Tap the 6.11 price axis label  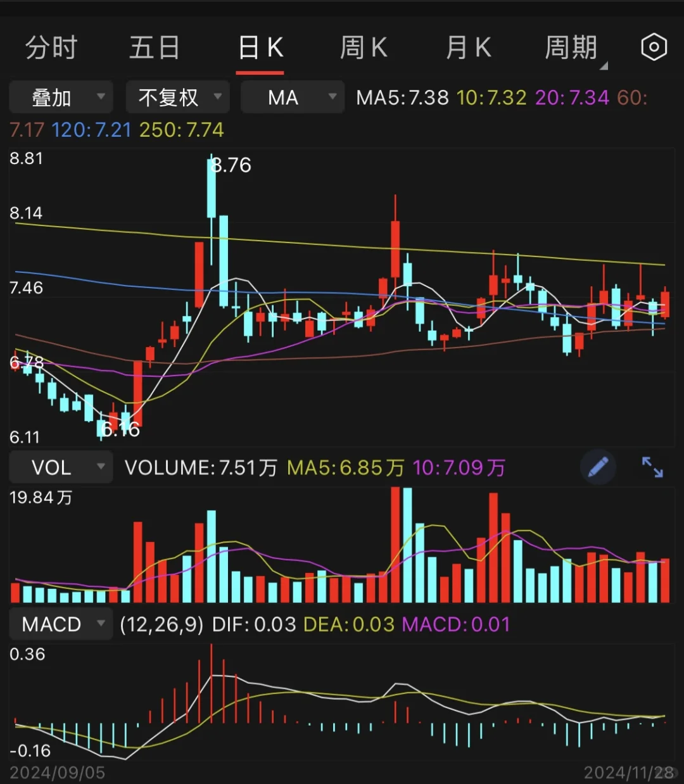coord(25,437)
